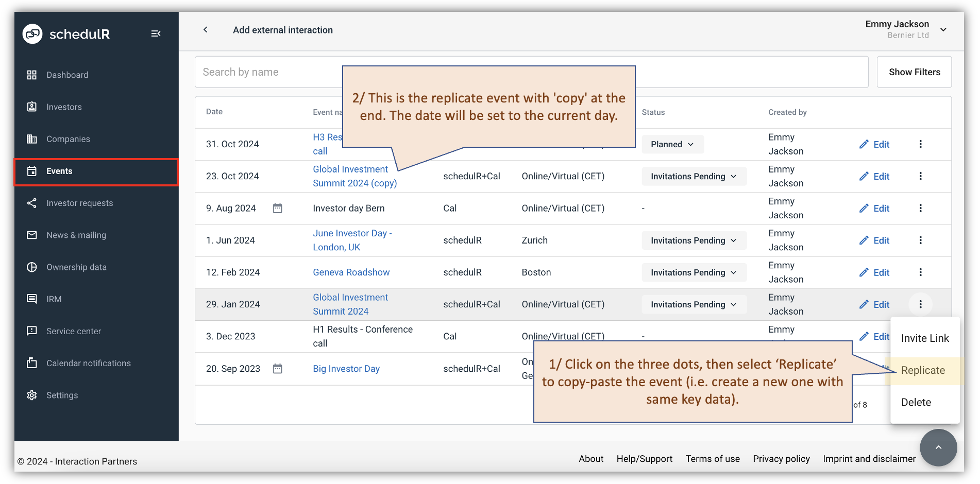Expand the Emmy Jackson account menu

click(x=944, y=29)
